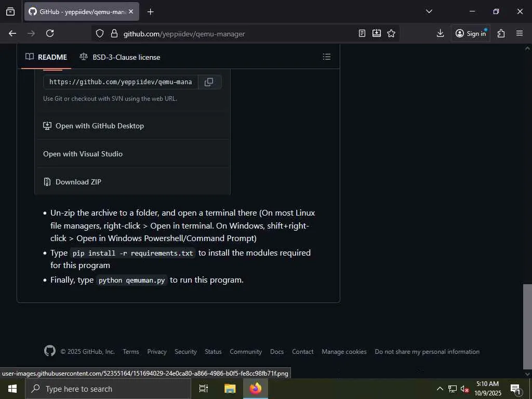Reload the current page
The image size is (532, 399).
pyautogui.click(x=50, y=33)
